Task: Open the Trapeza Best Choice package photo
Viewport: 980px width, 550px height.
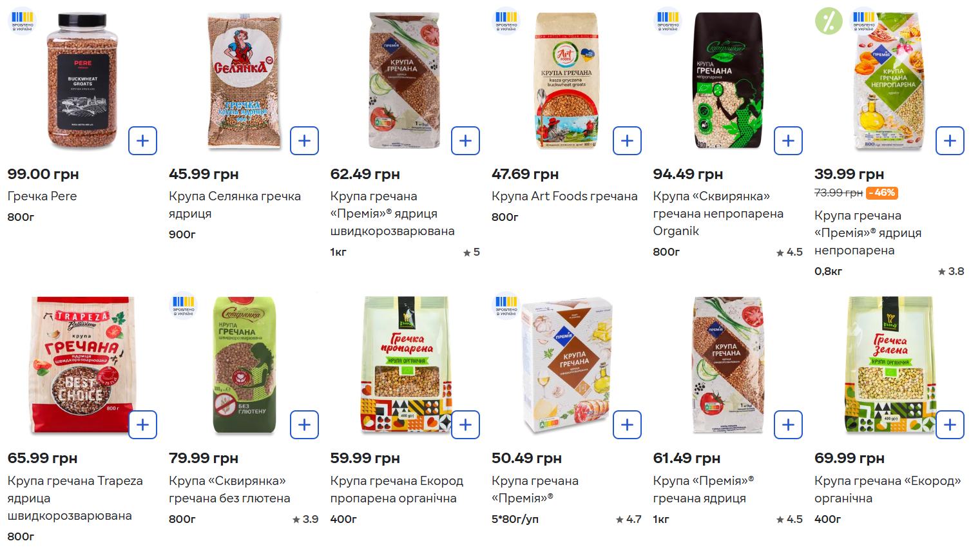Action: (82, 365)
